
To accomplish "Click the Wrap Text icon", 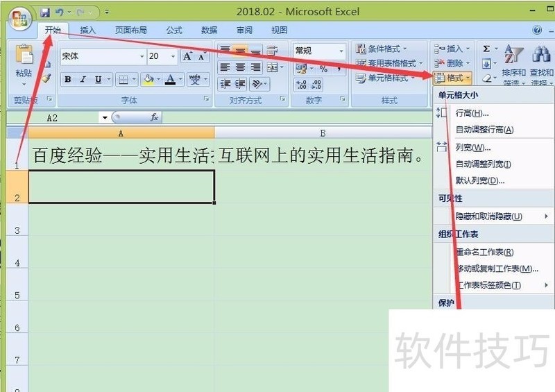I will click(272, 50).
